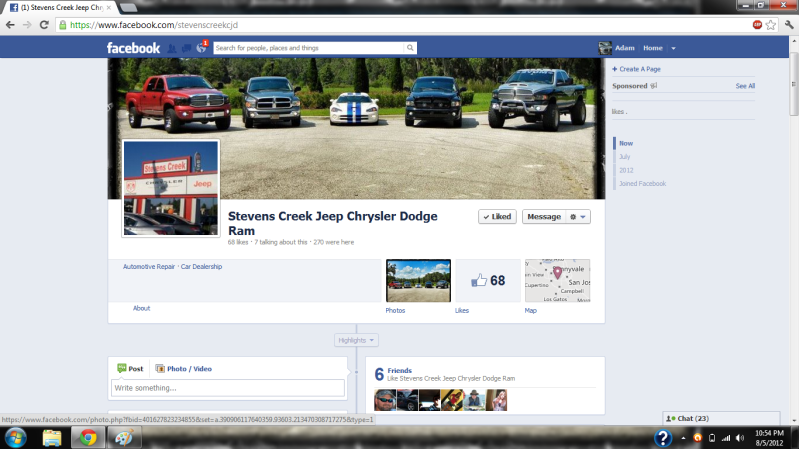Click the Chrome taskbar icon
The image size is (799, 449).
[x=88, y=438]
